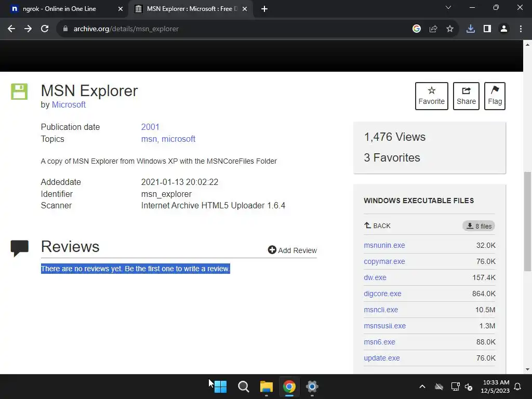Select the MSN Explorer : Microsoft tab
Image resolution: width=532 pixels, height=399 pixels.
[192, 9]
